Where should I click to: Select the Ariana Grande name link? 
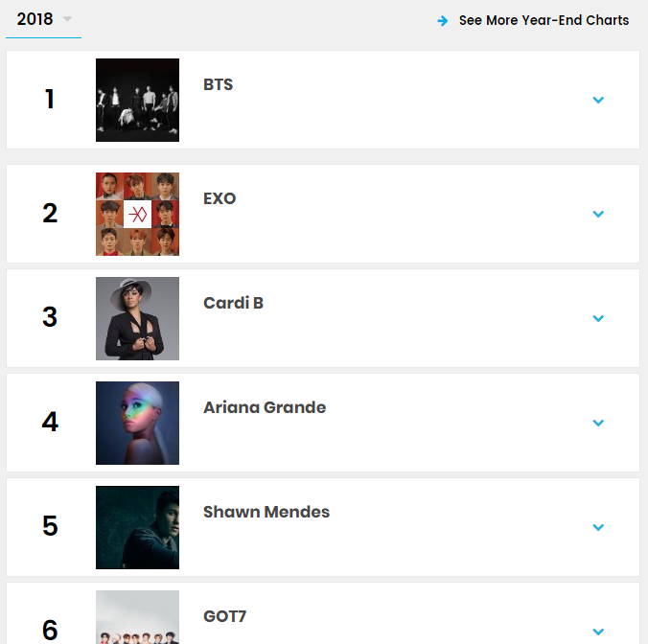coord(265,407)
